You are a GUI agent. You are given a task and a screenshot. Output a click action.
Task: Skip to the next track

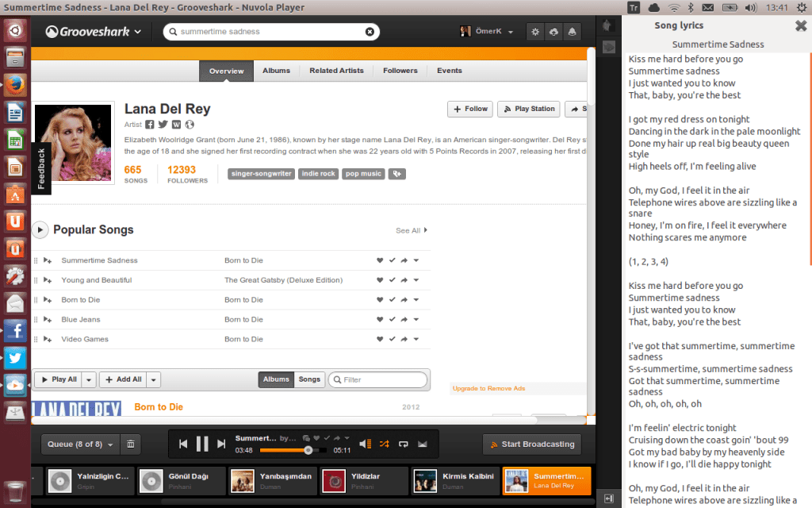222,444
